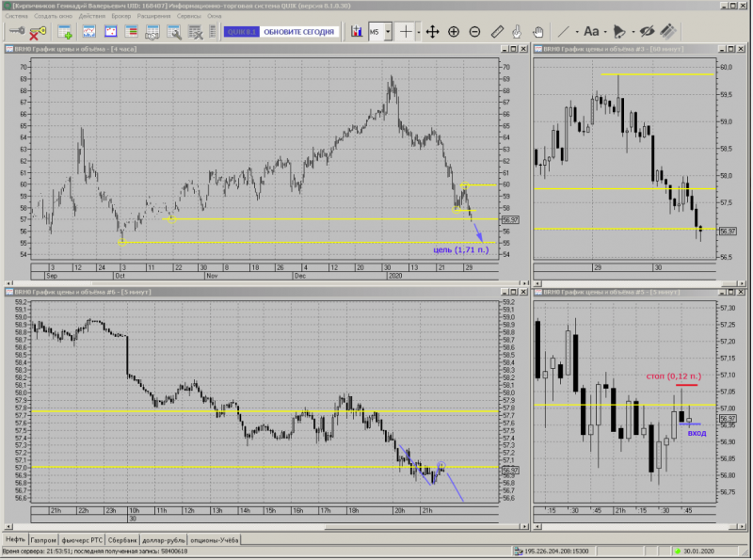Open the trades table handshake icon
The width and height of the screenshot is (753, 560).
pos(152,32)
